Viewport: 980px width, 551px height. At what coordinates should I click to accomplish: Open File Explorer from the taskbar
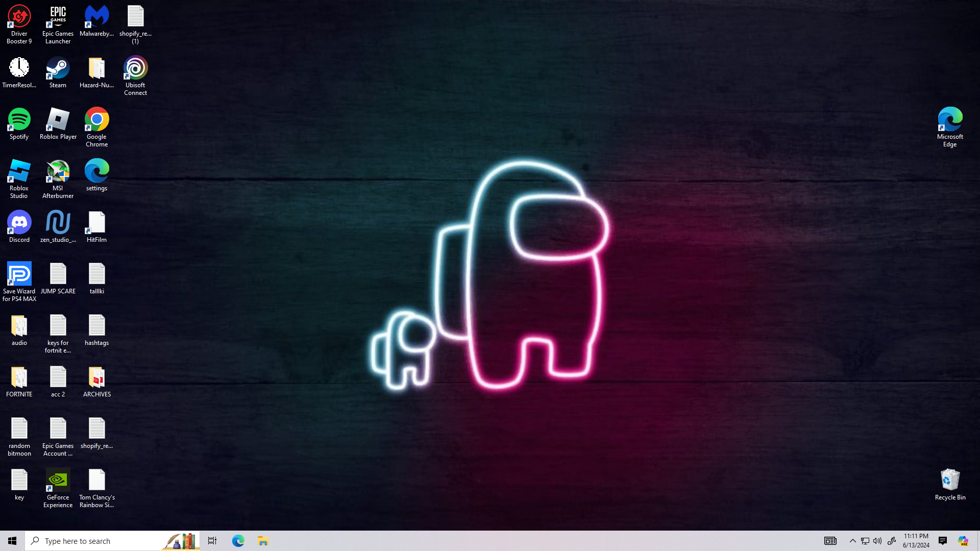click(263, 541)
